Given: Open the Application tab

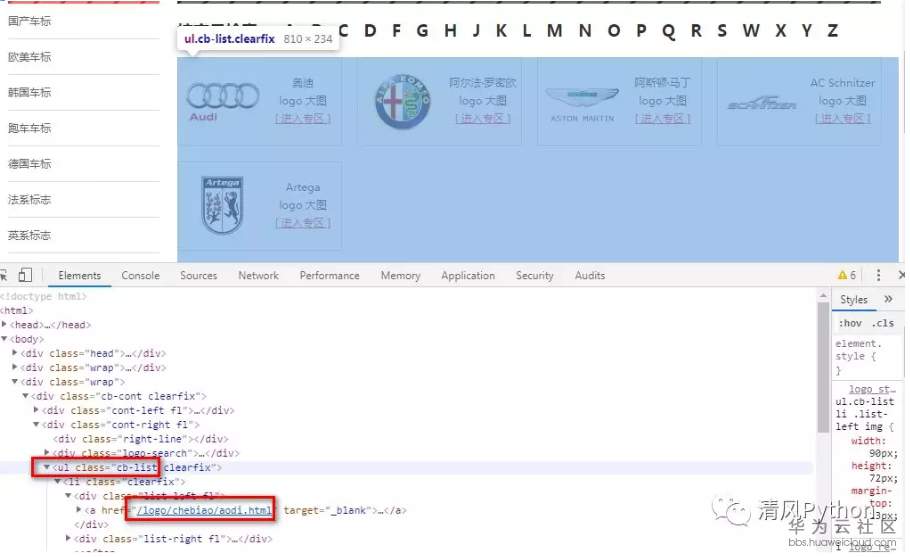Looking at the screenshot, I should (468, 276).
